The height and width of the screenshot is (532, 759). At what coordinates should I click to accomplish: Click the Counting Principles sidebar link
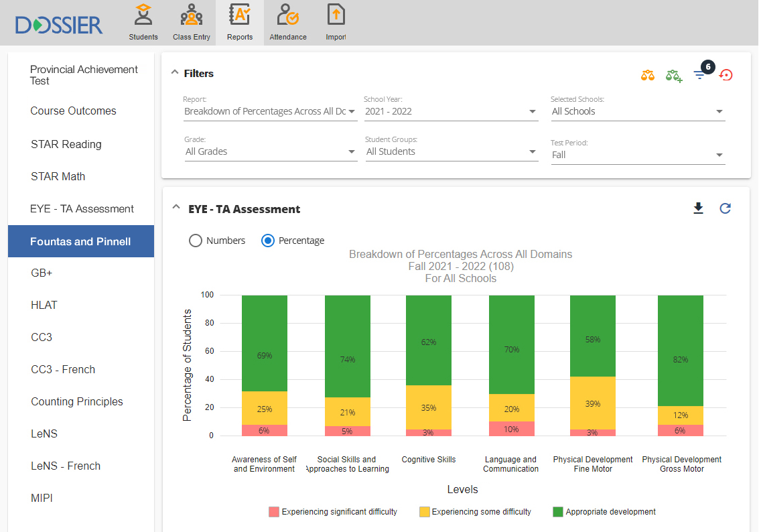tap(77, 401)
